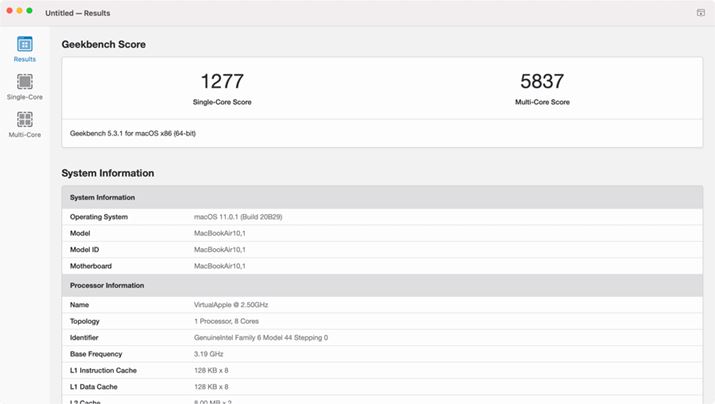
Task: Click Geekbench 5.3.1 for macOS version text
Action: coord(133,133)
